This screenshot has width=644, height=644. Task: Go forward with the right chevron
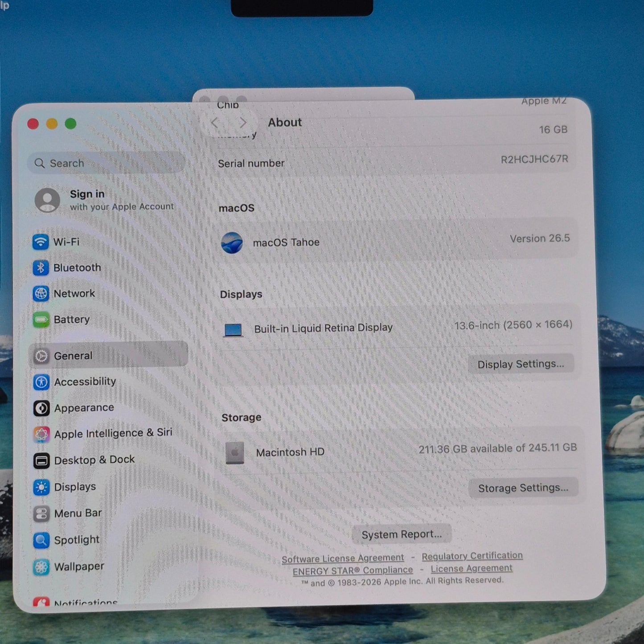tap(243, 123)
